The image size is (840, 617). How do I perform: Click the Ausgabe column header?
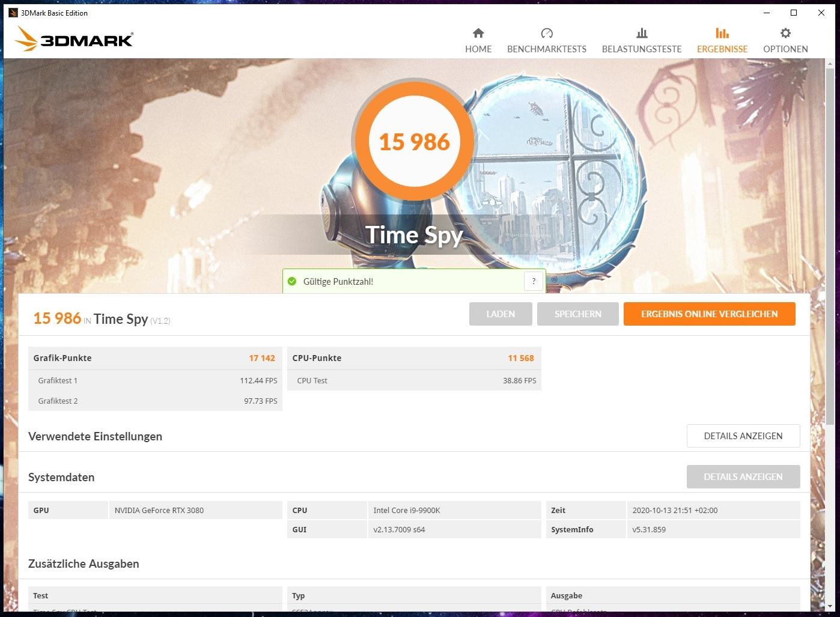pos(567,595)
